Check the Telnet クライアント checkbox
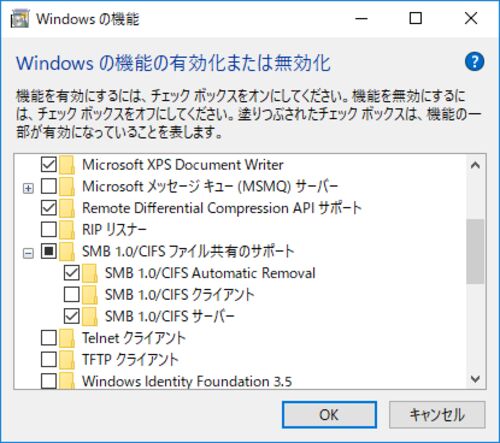 click(x=49, y=338)
